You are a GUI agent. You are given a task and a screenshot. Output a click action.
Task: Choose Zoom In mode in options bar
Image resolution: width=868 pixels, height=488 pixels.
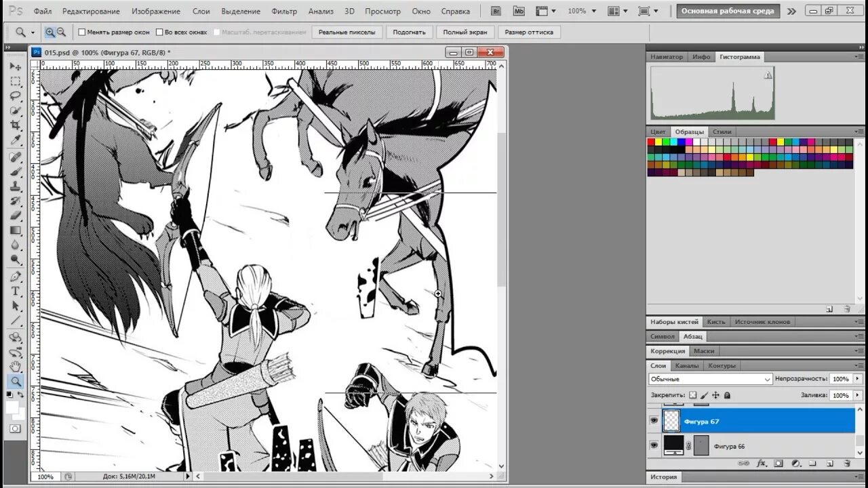(x=50, y=32)
